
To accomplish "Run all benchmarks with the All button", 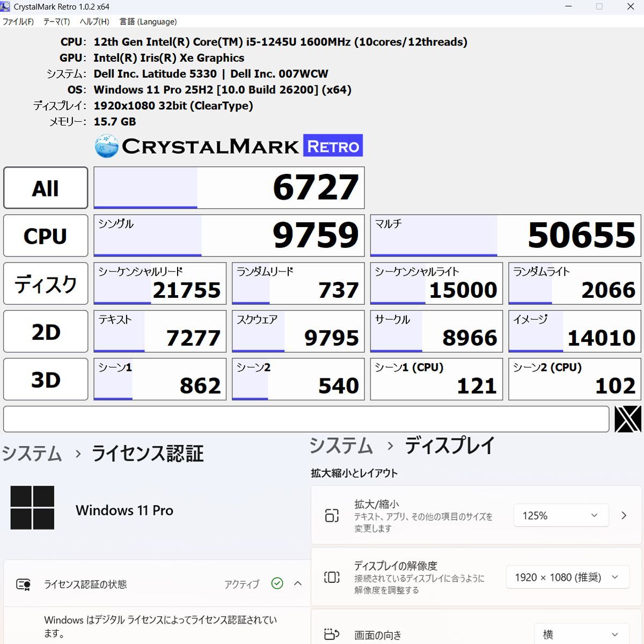I will pyautogui.click(x=46, y=188).
